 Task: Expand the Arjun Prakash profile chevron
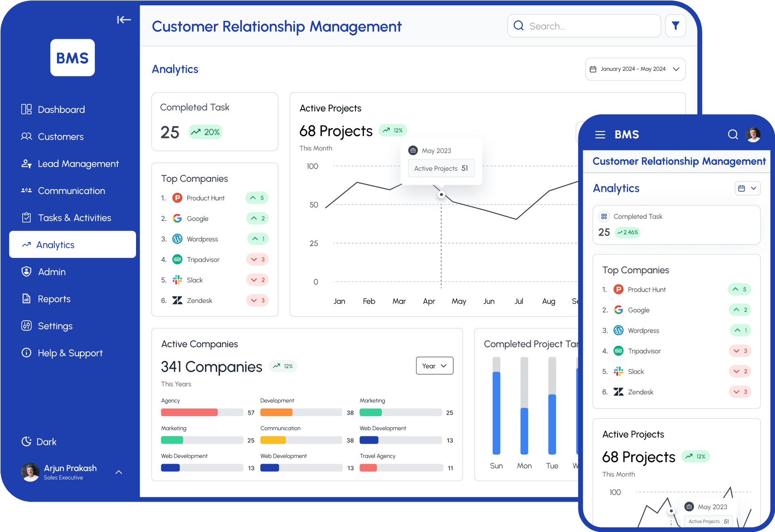119,472
